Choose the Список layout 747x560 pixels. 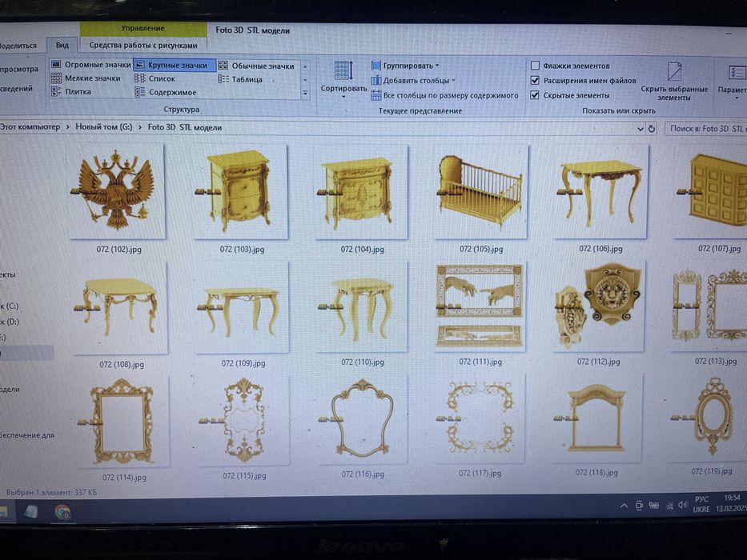pos(155,78)
